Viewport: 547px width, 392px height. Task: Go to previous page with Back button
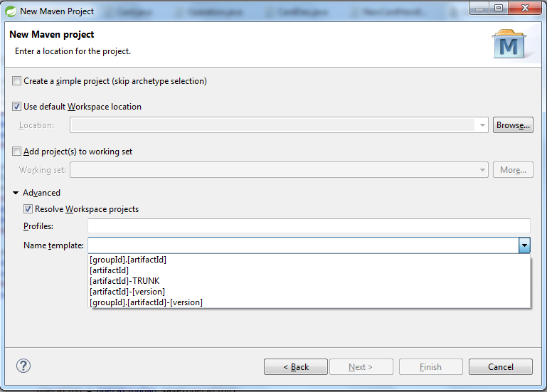(x=296, y=367)
